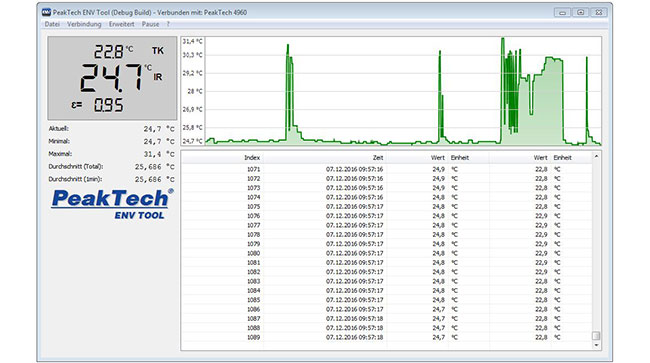
Task: Click the 30,3 °C chart axis label
Action: [193, 55]
